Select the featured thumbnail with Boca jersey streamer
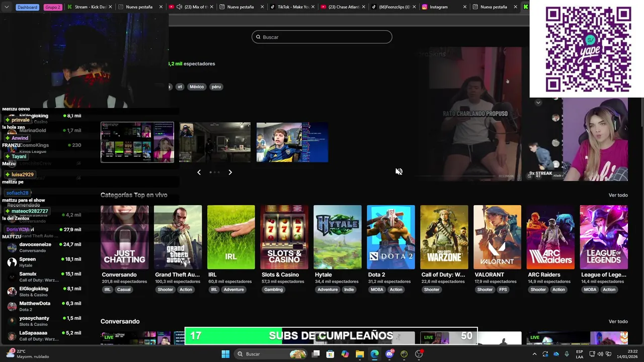The image size is (644, 362). point(292,142)
